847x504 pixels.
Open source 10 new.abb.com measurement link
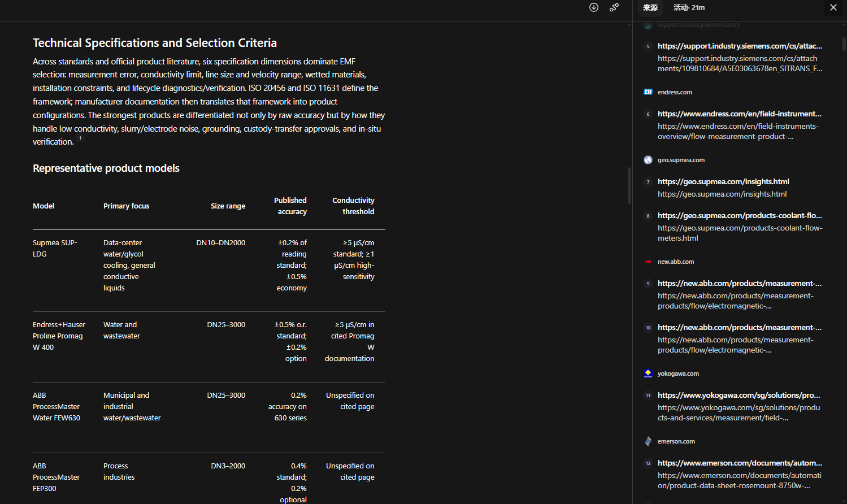(740, 327)
